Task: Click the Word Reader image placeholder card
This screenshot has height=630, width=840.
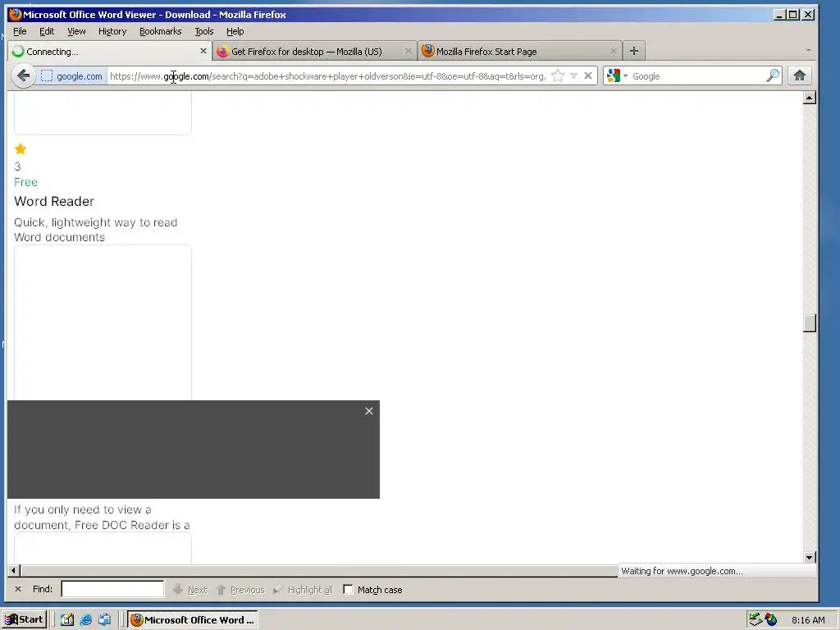Action: [x=103, y=322]
